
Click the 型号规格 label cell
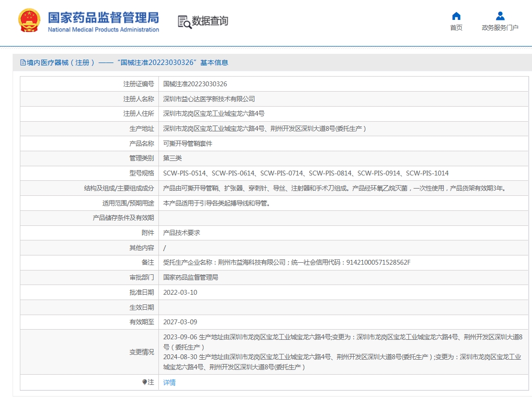[x=90, y=173]
